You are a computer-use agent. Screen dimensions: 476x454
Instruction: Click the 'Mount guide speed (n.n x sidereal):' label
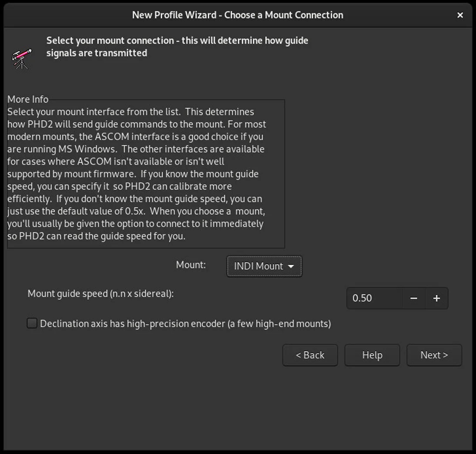pyautogui.click(x=101, y=294)
